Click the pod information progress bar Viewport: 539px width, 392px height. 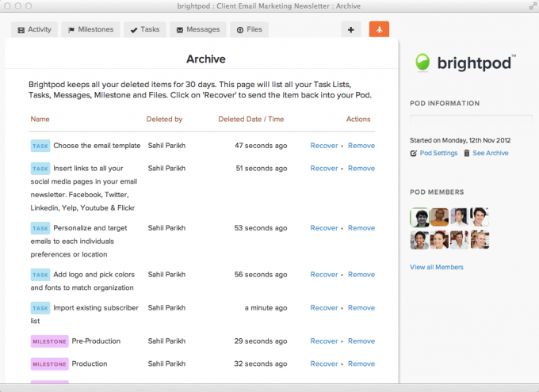tap(471, 120)
